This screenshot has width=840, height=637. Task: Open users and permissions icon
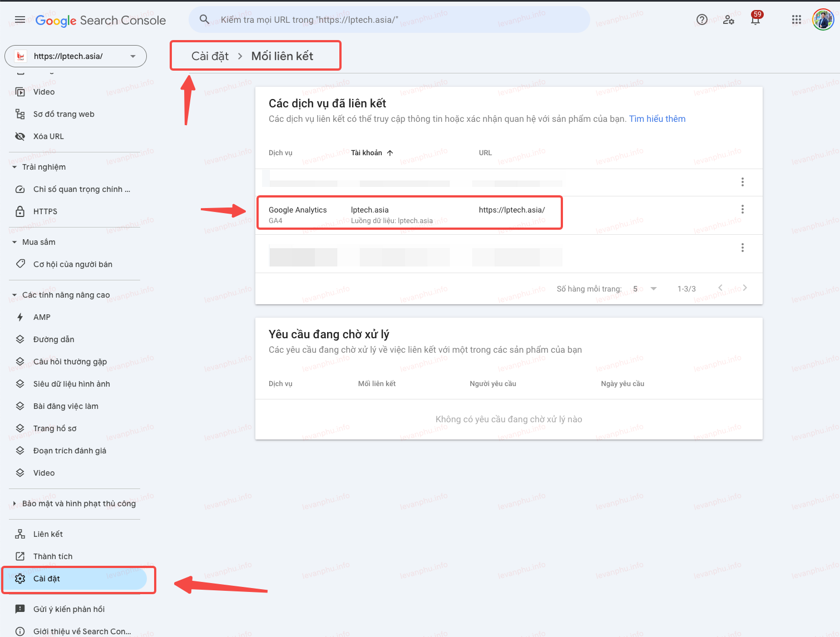point(729,20)
